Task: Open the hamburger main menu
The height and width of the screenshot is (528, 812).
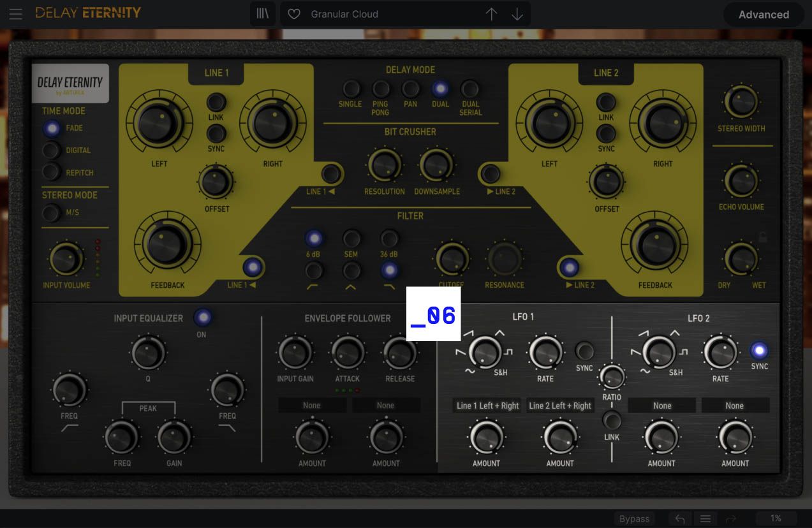Action: [x=15, y=13]
